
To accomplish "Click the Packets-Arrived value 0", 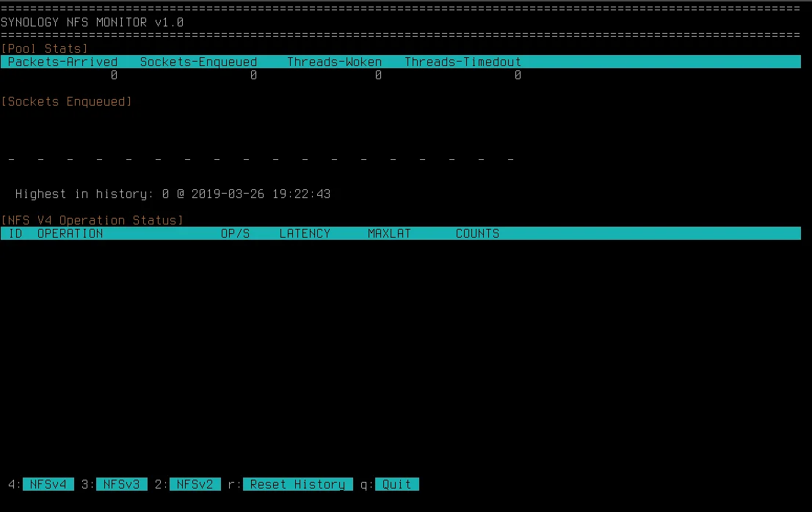I will [114, 76].
